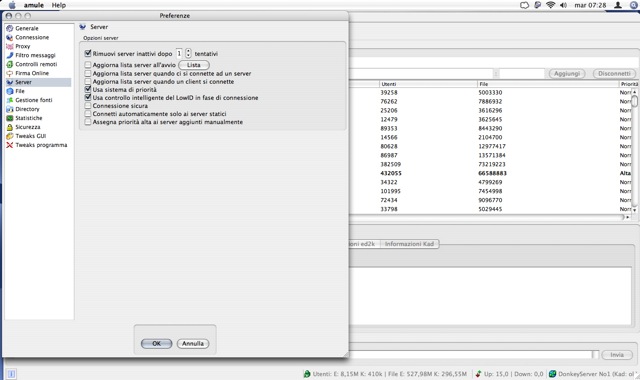Uncheck Rimuovi server inattivi dopo
The width and height of the screenshot is (640, 380).
click(x=88, y=53)
